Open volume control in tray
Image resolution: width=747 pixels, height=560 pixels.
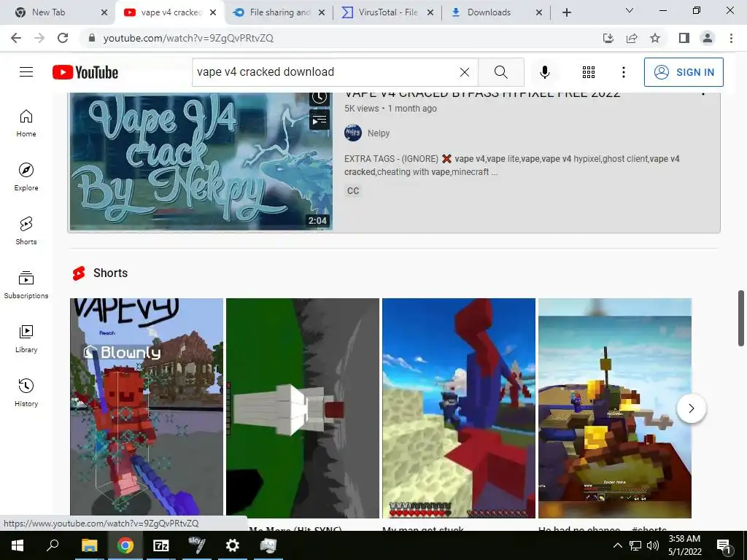tap(653, 545)
